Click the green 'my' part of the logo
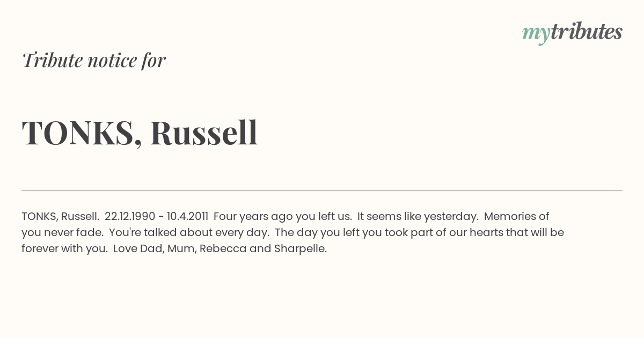The width and height of the screenshot is (644, 338). pos(536,34)
